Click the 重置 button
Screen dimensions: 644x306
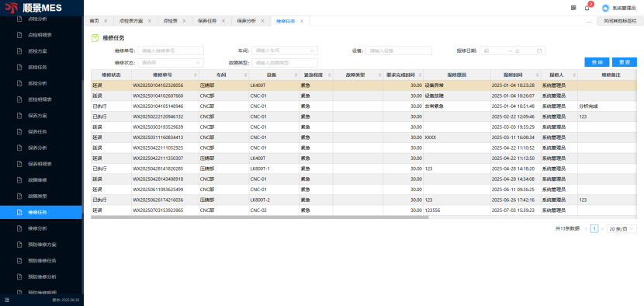(x=625, y=62)
